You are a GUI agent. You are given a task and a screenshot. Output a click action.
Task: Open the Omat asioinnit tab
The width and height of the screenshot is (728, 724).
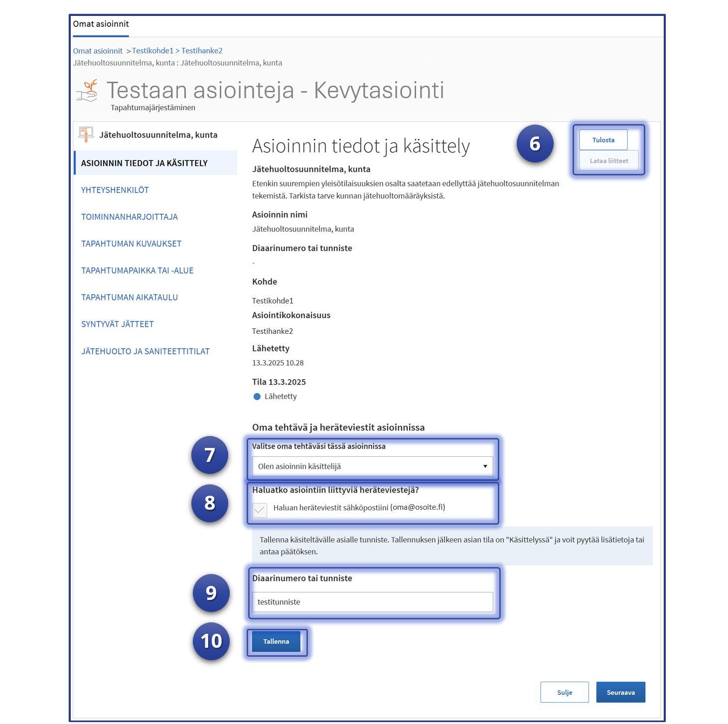pyautogui.click(x=101, y=24)
